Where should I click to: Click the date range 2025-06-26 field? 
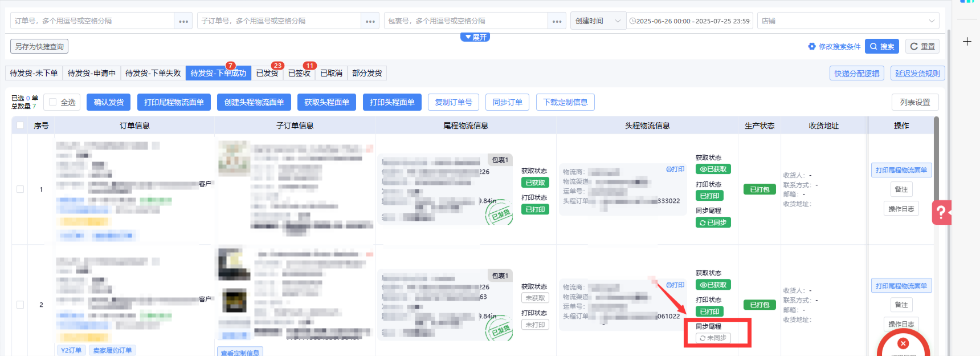click(x=690, y=21)
